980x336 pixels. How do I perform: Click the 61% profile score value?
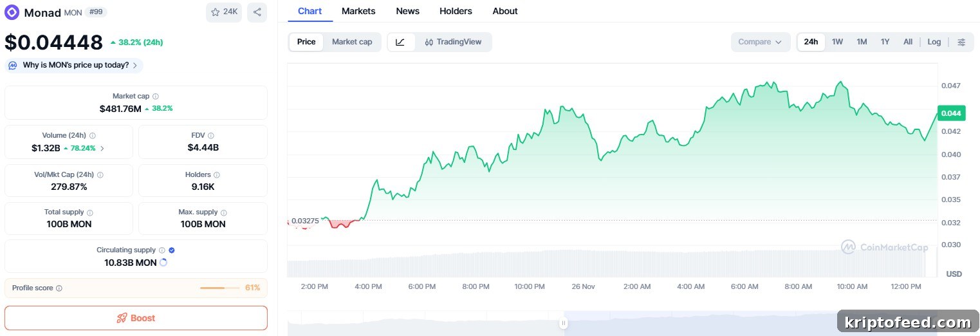coord(252,288)
